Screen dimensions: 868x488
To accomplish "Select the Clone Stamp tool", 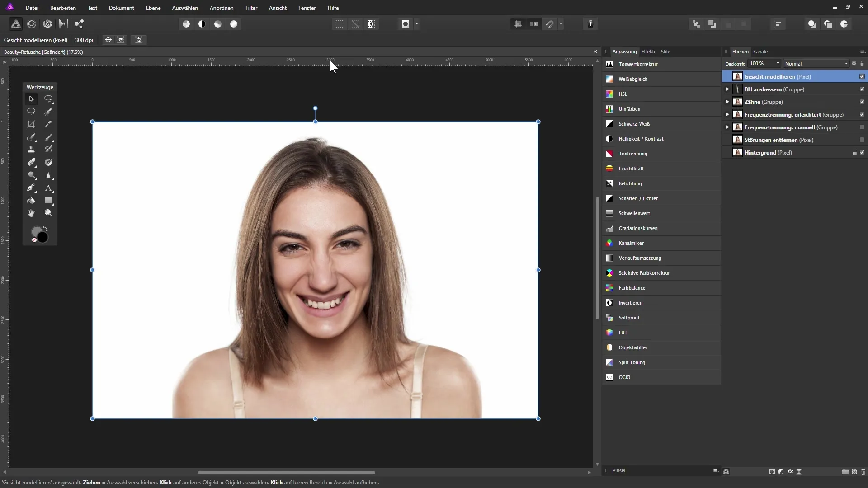I will point(31,150).
